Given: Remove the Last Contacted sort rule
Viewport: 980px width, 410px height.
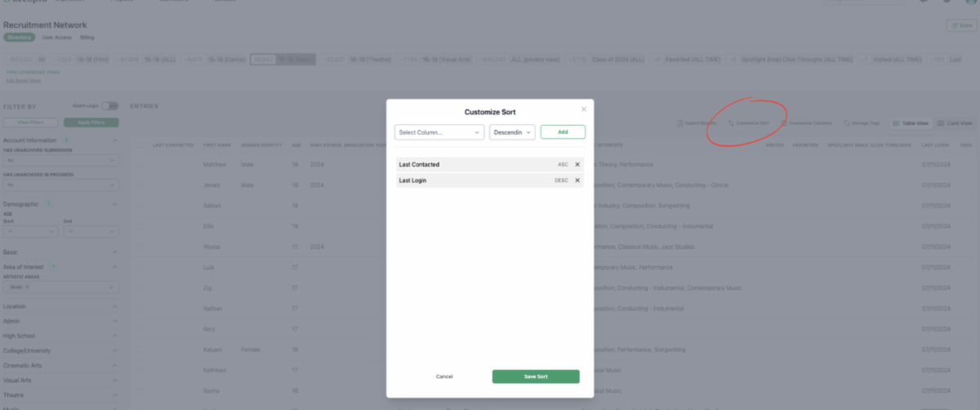Looking at the screenshot, I should [x=577, y=164].
